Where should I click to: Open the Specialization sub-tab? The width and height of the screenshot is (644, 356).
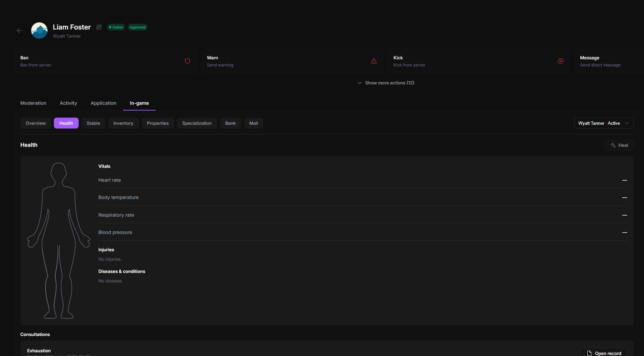pyautogui.click(x=197, y=123)
